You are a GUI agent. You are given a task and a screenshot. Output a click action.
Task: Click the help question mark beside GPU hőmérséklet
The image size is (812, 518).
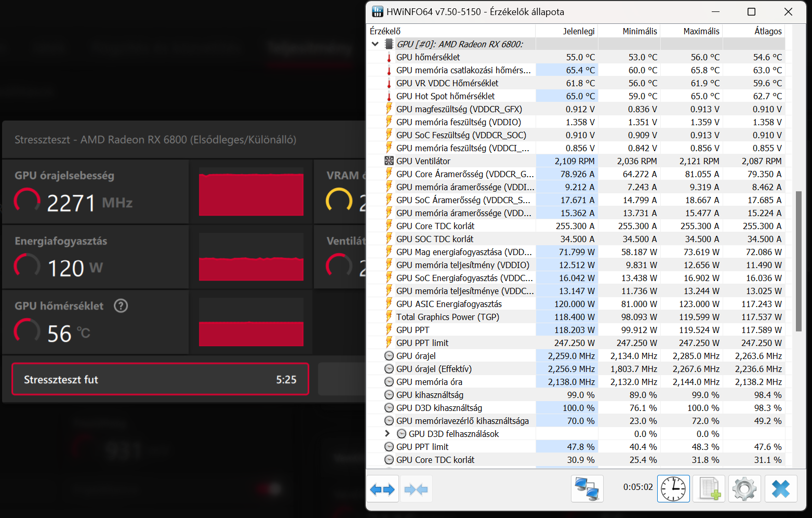click(x=121, y=306)
